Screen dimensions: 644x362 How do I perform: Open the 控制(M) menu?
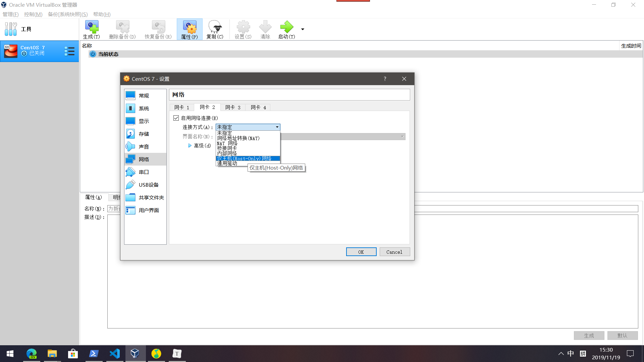pos(33,14)
